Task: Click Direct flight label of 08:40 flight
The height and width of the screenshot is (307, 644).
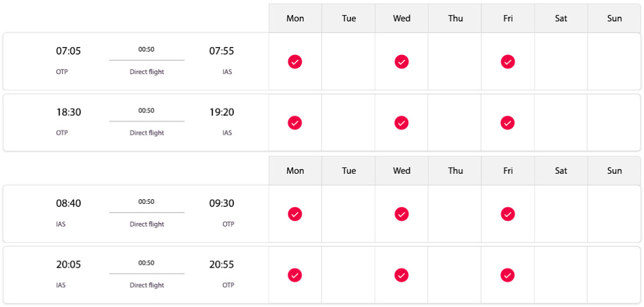Action: (x=147, y=224)
